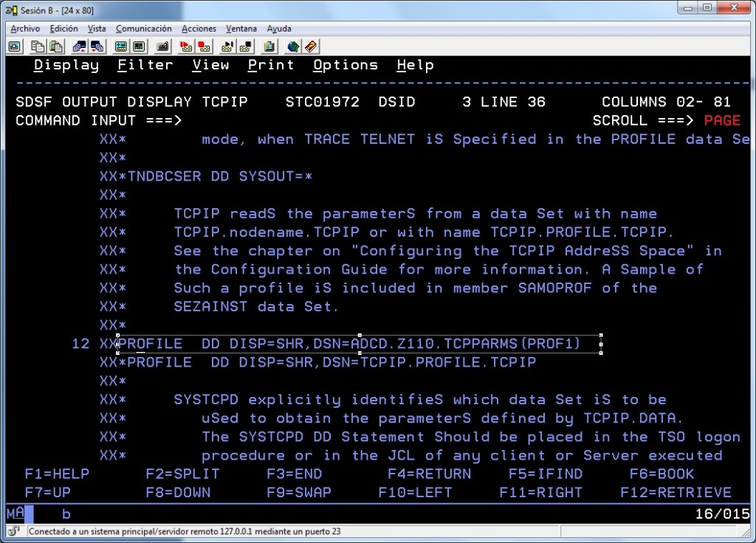Screen dimensions: 756x543
Task: Click the F10=LEFT function key label
Action: click(x=415, y=492)
